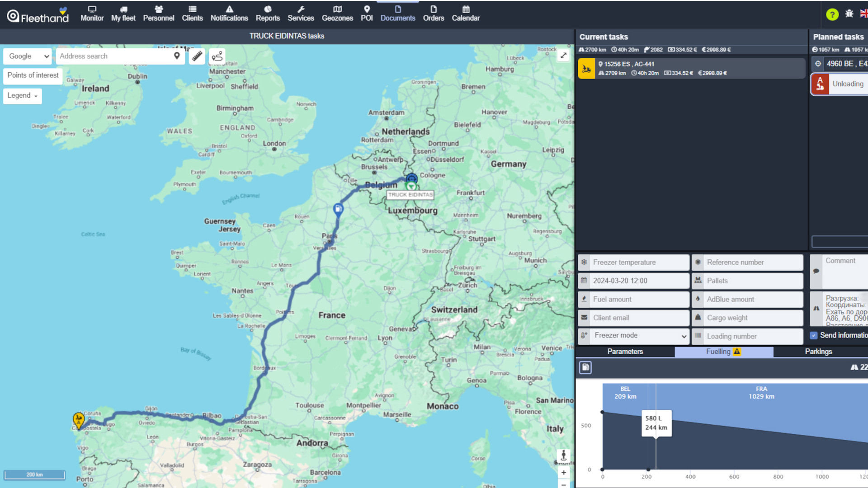Click the Points of interest button
Screen dimensions: 868x488
pos(33,75)
